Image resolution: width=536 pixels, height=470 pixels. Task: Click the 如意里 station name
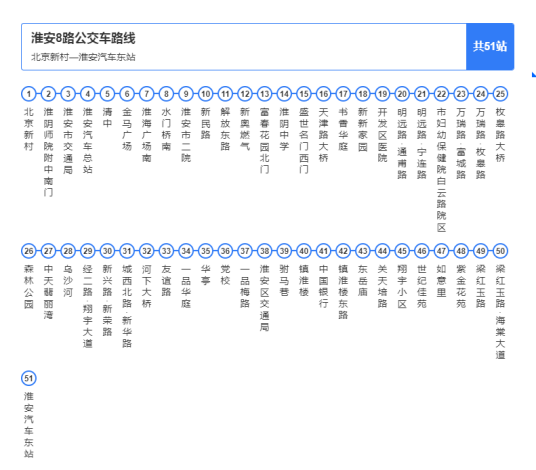click(x=442, y=281)
